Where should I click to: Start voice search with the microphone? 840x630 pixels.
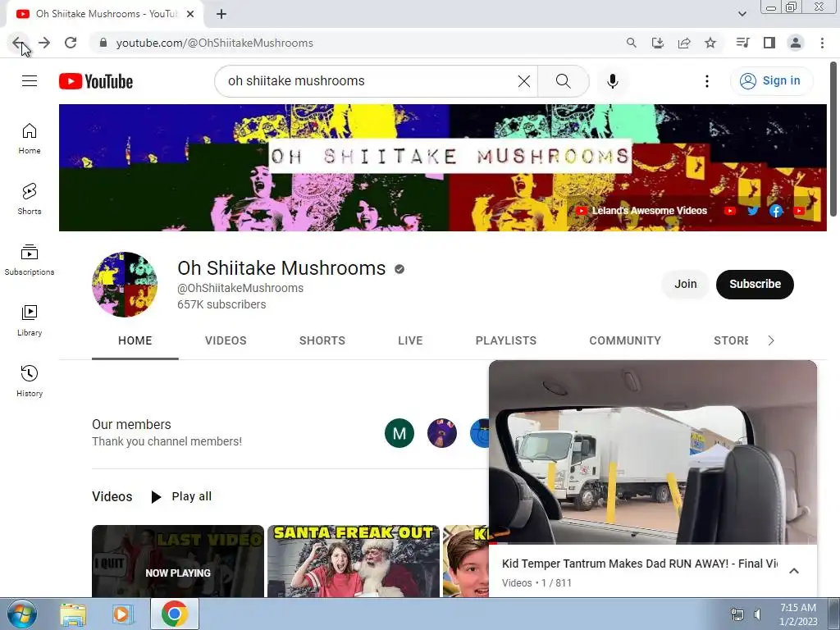(x=613, y=81)
